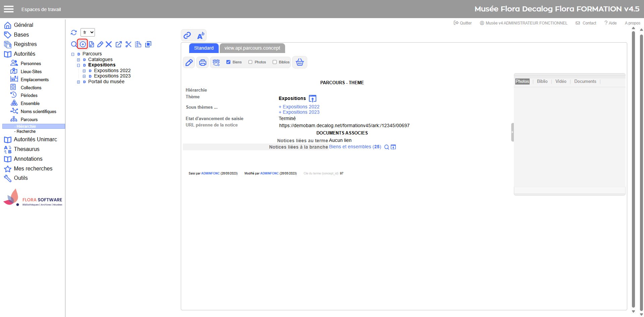644x317 pixels.
Task: Click the scissors cut icon in tree toolbar
Action: [x=128, y=44]
